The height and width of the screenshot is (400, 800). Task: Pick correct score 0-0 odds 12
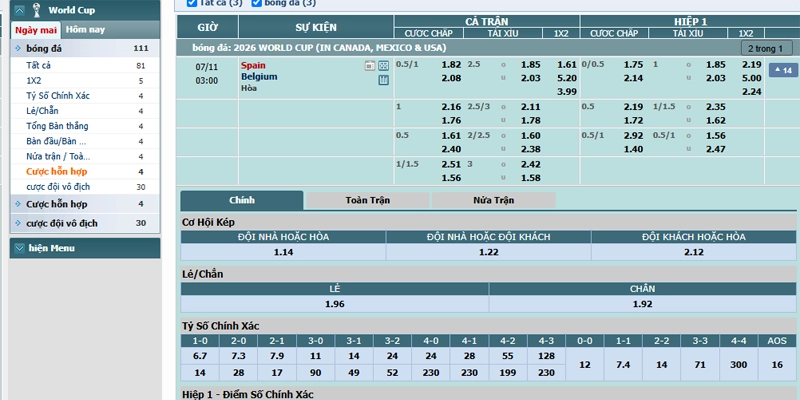[585, 365]
